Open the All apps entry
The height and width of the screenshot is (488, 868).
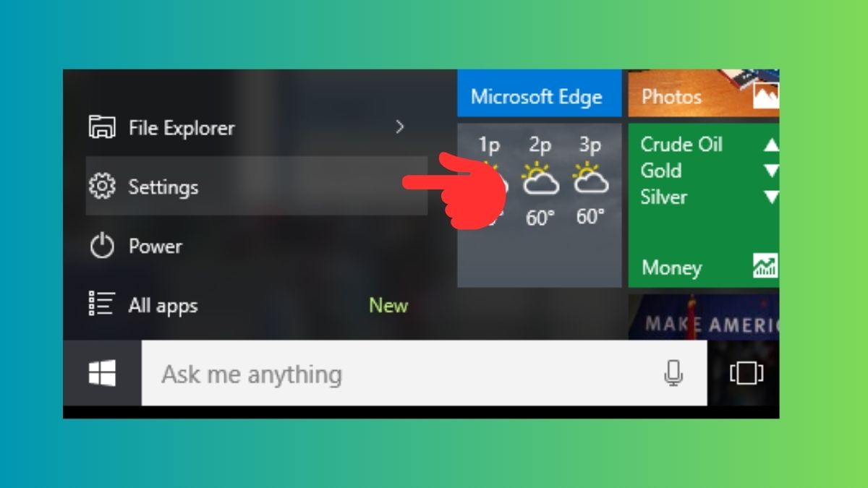[257, 305]
